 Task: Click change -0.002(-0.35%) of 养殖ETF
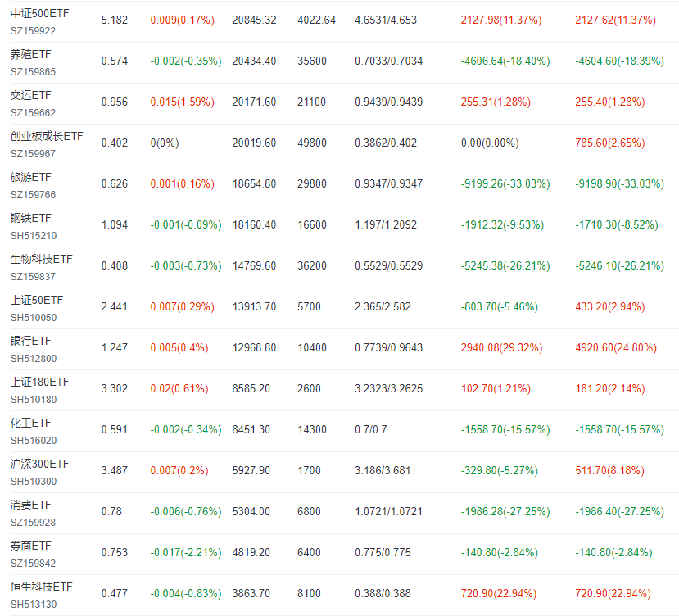click(186, 61)
